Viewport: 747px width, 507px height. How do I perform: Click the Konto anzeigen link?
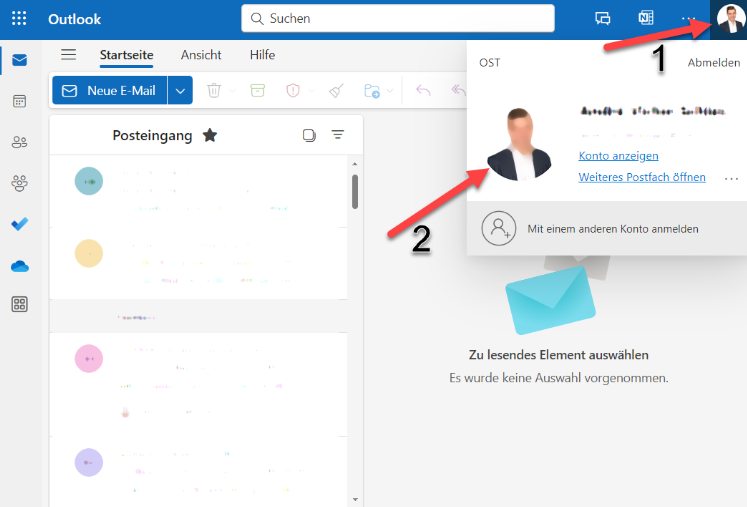pos(618,156)
